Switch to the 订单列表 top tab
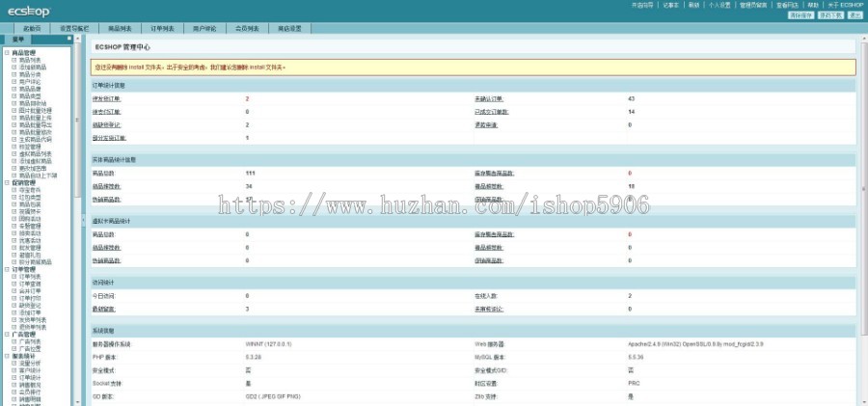This screenshot has width=868, height=406. 162,28
